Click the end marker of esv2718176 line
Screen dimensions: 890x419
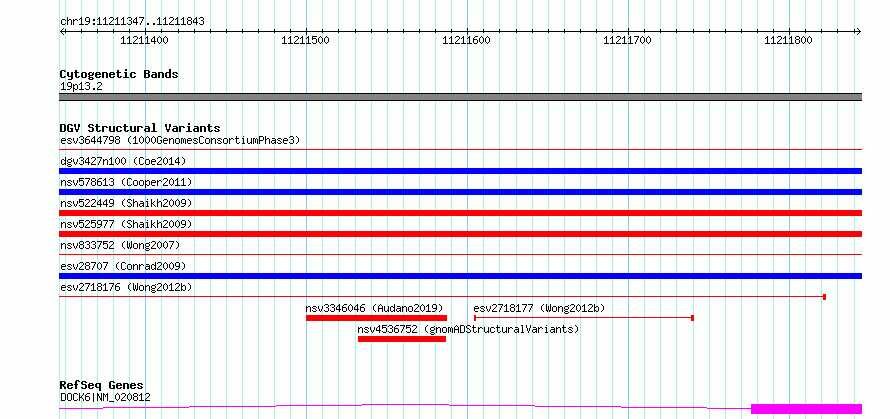point(824,297)
